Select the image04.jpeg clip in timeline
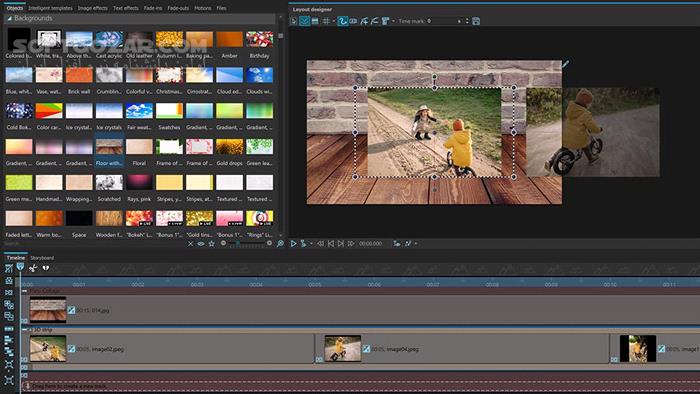Image resolution: width=700 pixels, height=394 pixels. tap(462, 349)
